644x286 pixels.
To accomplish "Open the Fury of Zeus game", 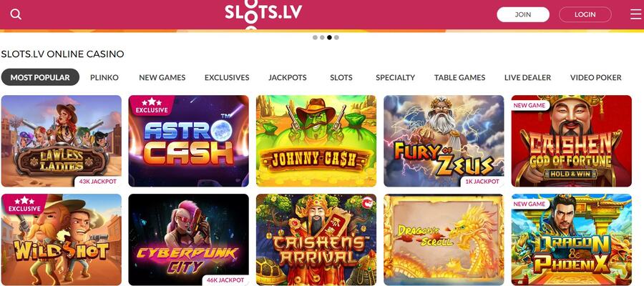I will coord(444,141).
